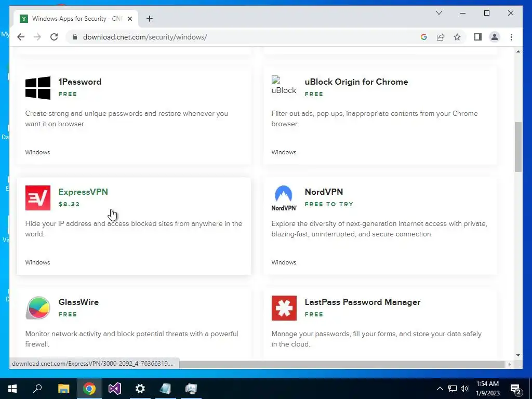
Task: Click the ExpressVPN red logo
Action: pos(38,198)
